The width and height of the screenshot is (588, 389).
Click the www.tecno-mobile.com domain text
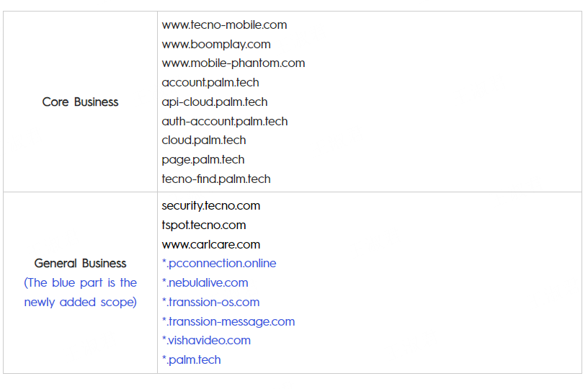coord(224,24)
